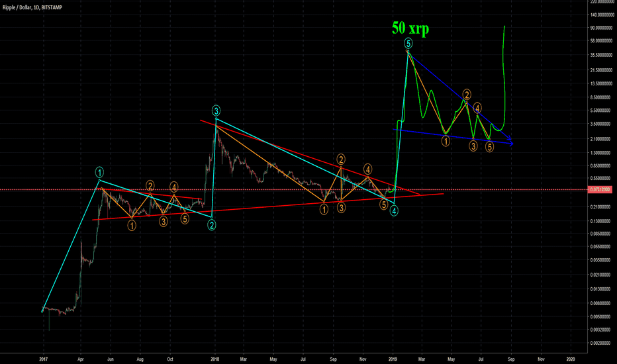617x364 pixels.
Task: Select the cyan circled wave 1 label
Action: pos(99,172)
